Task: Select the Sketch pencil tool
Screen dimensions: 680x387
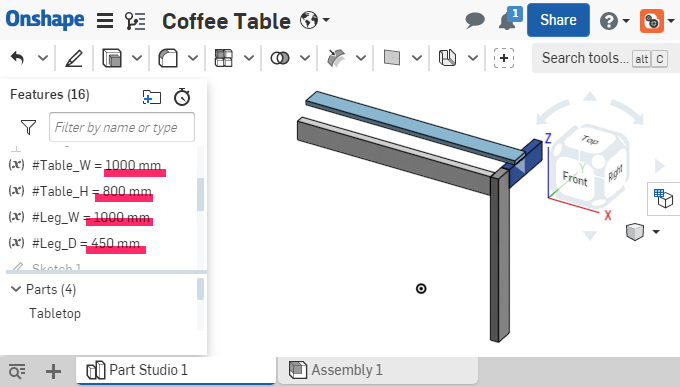Action: point(74,58)
